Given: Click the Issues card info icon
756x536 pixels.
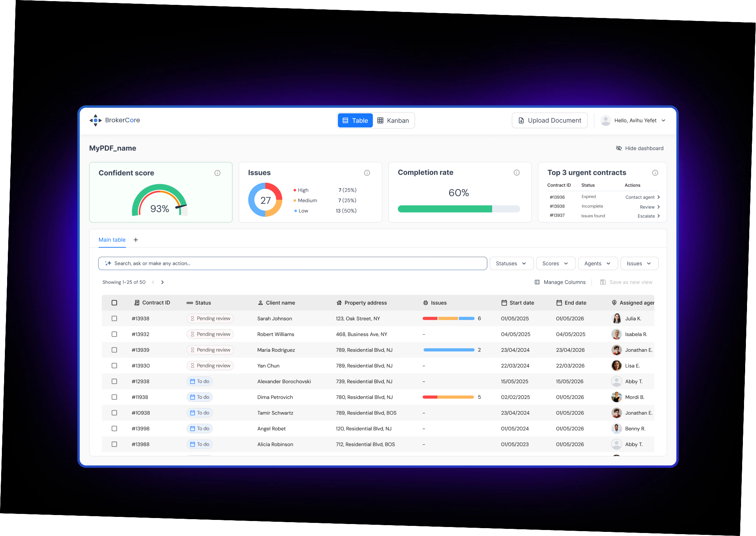Looking at the screenshot, I should click(x=367, y=173).
